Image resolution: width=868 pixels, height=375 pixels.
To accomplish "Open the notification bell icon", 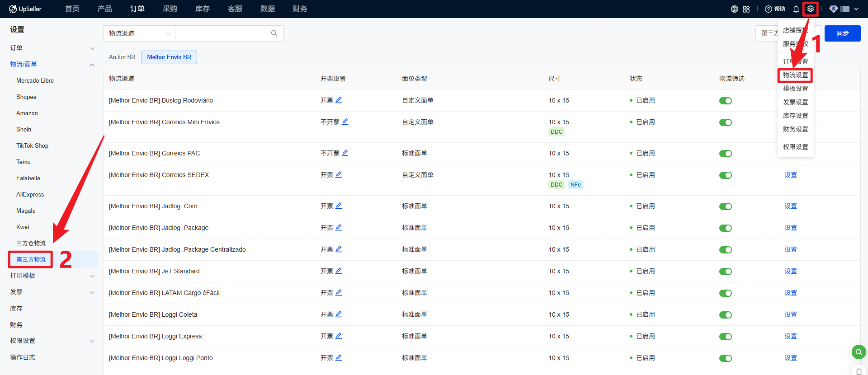I will 796,9.
